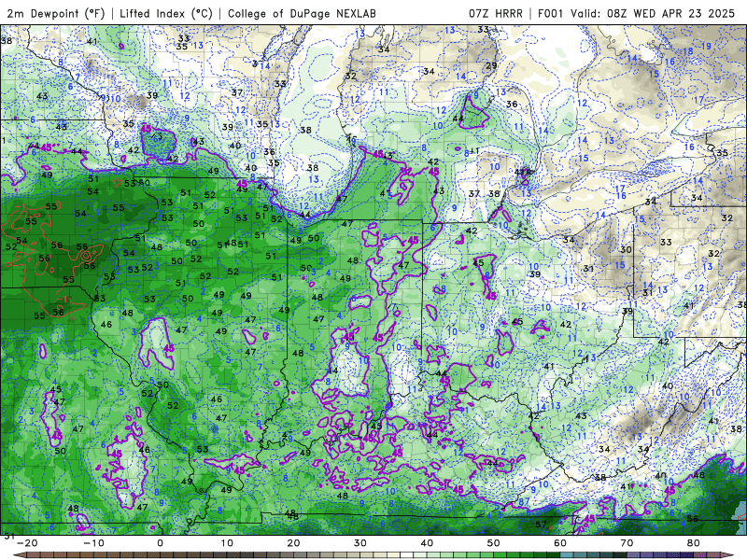This screenshot has width=747, height=560.
Task: Click the "60" colorbar scale label
Action: [x=560, y=543]
